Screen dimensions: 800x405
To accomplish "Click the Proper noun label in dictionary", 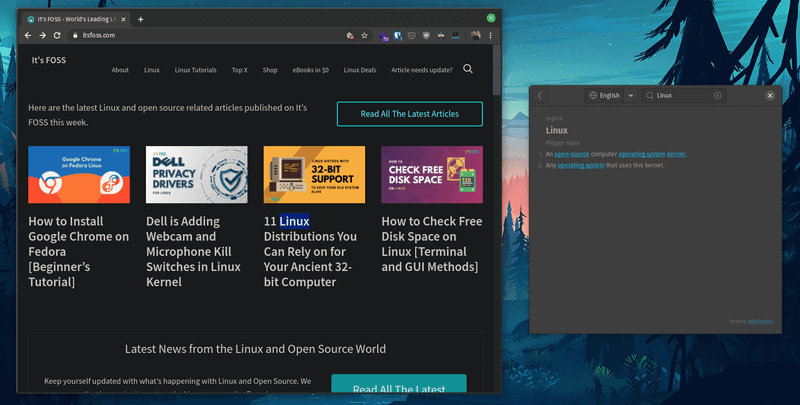I will pos(563,143).
